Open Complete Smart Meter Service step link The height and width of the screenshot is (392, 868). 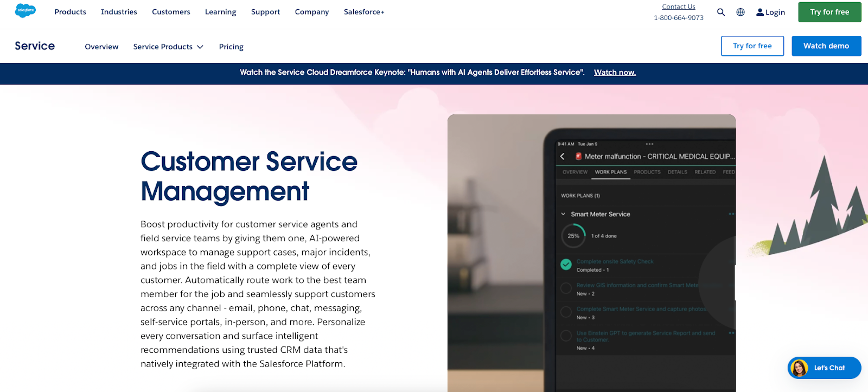(641, 309)
